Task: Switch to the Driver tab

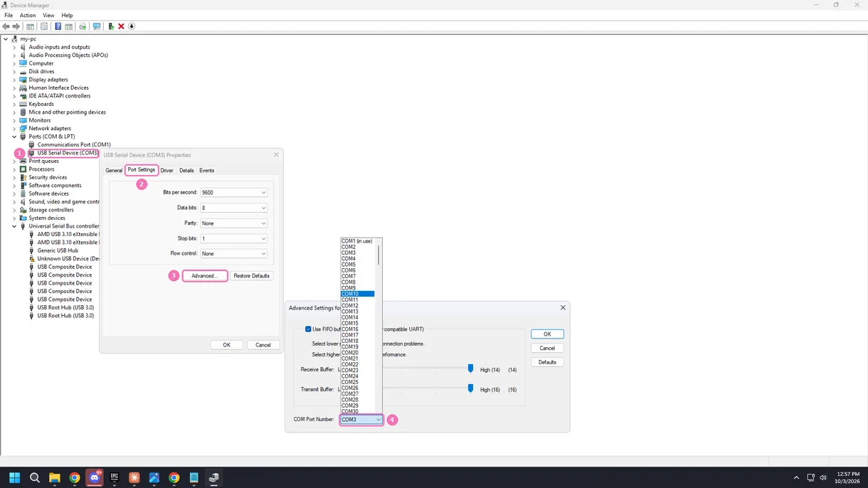Action: click(166, 171)
